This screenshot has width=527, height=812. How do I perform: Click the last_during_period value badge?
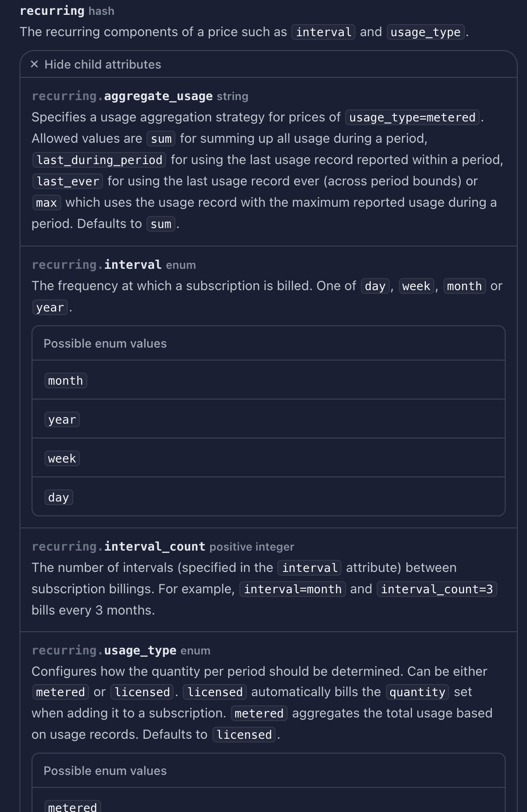click(x=98, y=160)
